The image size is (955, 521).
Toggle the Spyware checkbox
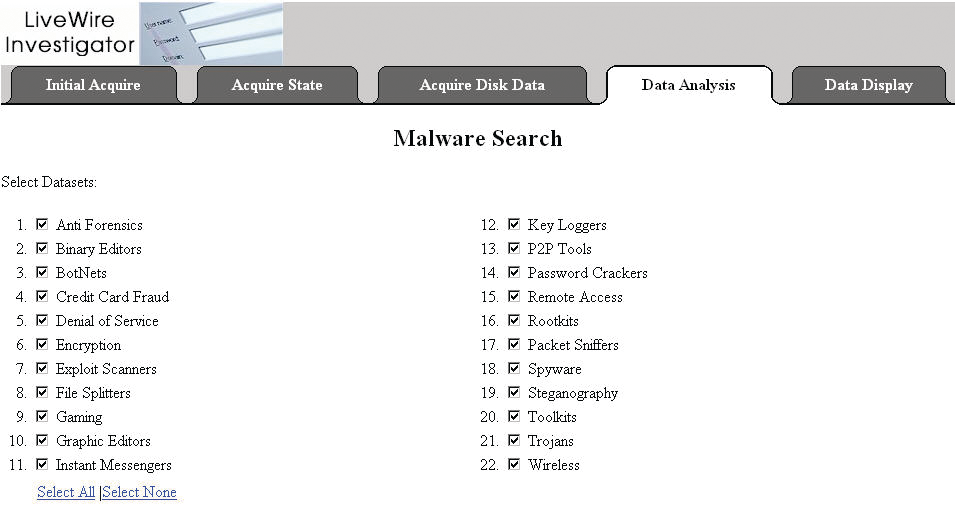click(514, 368)
